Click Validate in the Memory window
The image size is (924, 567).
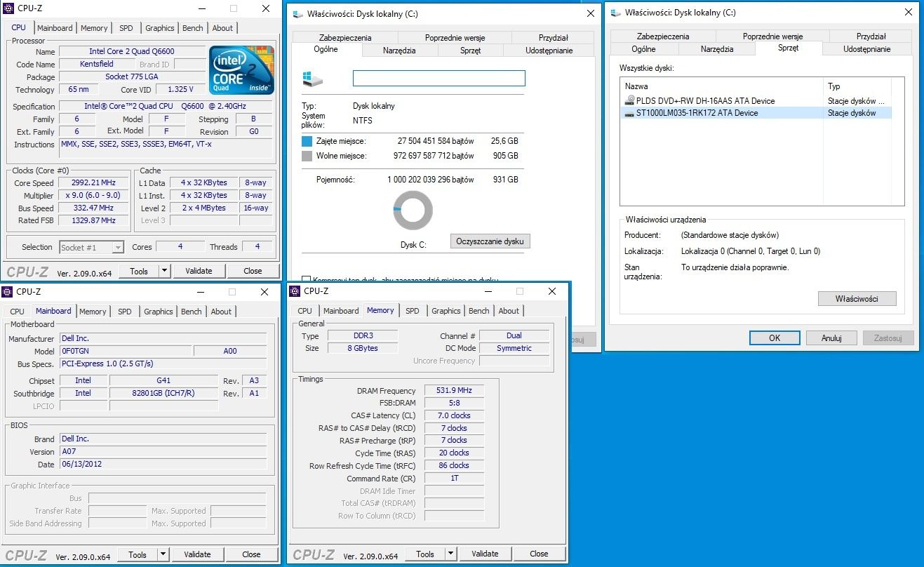pyautogui.click(x=485, y=554)
